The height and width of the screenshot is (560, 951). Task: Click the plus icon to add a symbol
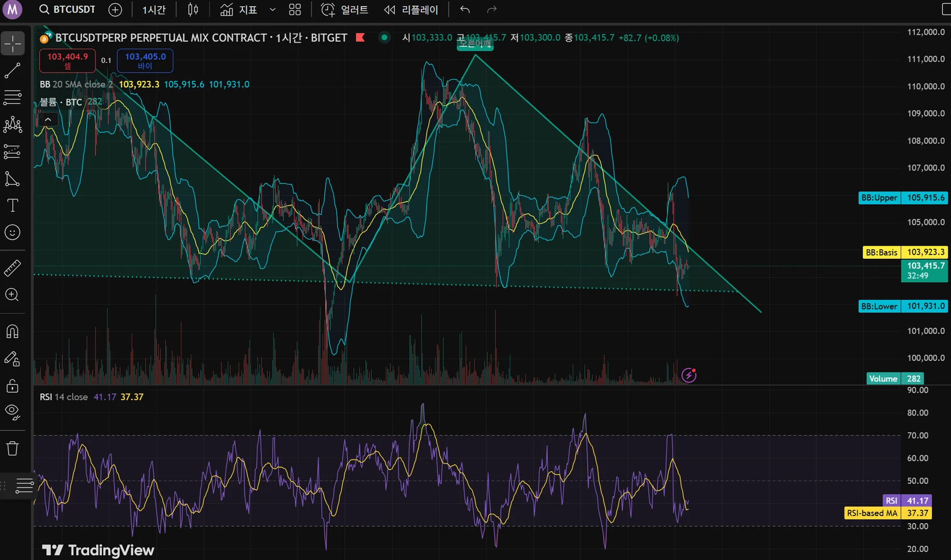tap(115, 10)
